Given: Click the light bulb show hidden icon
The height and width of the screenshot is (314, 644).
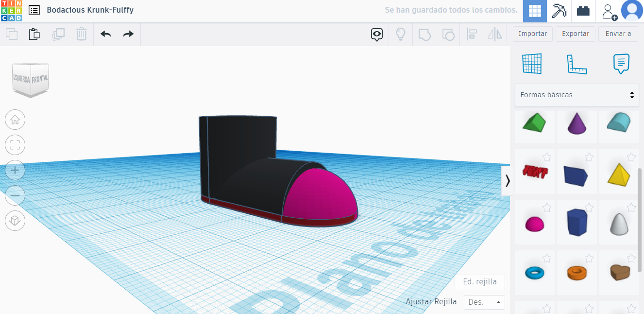Looking at the screenshot, I should pyautogui.click(x=401, y=34).
